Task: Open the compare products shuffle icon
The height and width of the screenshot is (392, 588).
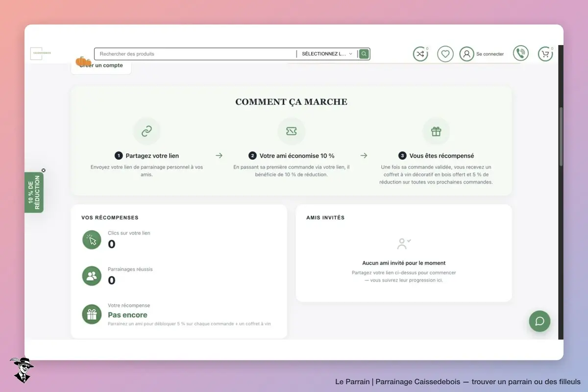Action: (420, 54)
